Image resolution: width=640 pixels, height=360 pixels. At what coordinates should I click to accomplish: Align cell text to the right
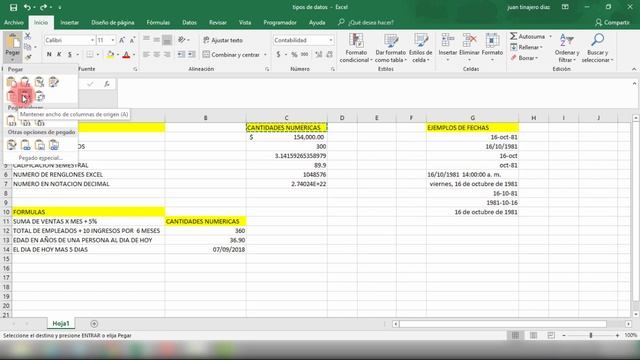tap(167, 54)
